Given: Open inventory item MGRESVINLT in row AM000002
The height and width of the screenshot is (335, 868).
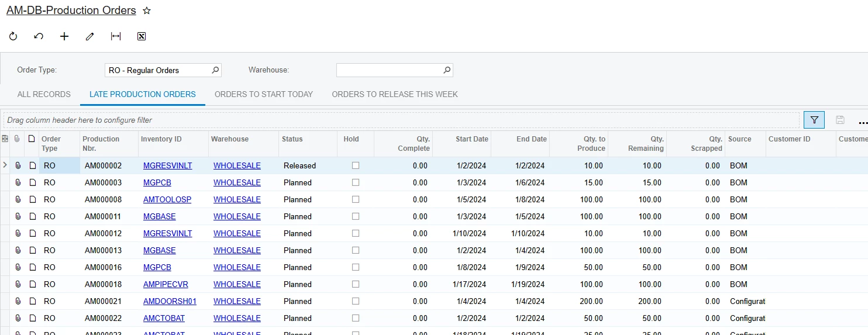Looking at the screenshot, I should 167,165.
